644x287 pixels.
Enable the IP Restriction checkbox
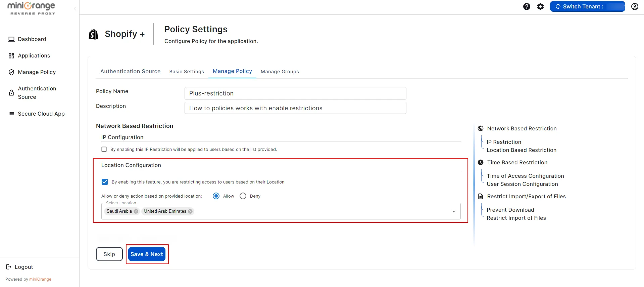[x=104, y=149]
